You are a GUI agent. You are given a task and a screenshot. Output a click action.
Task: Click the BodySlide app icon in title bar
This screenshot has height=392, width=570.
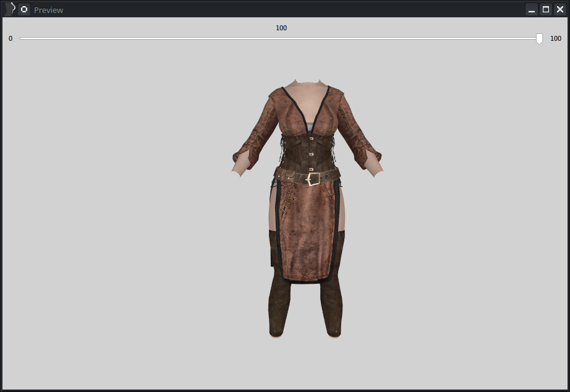coord(10,9)
